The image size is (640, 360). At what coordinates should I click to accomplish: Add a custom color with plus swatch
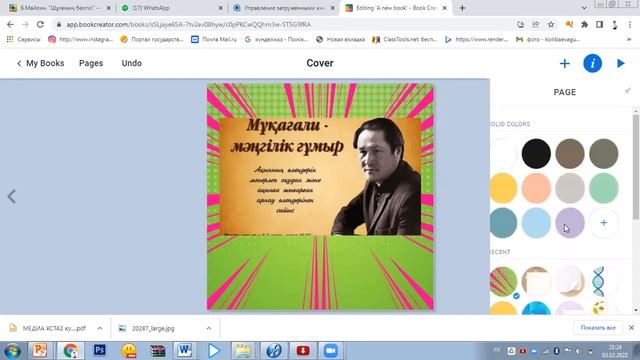click(x=604, y=223)
